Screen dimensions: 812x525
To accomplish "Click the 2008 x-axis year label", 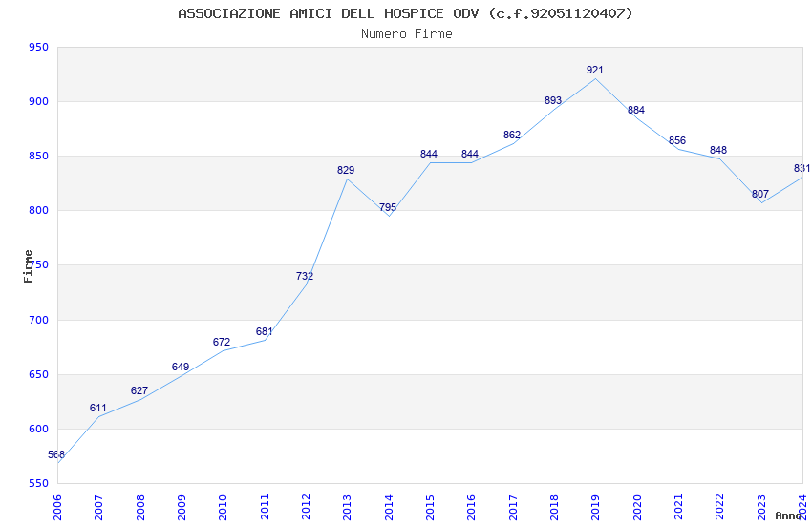I will pos(139,508).
